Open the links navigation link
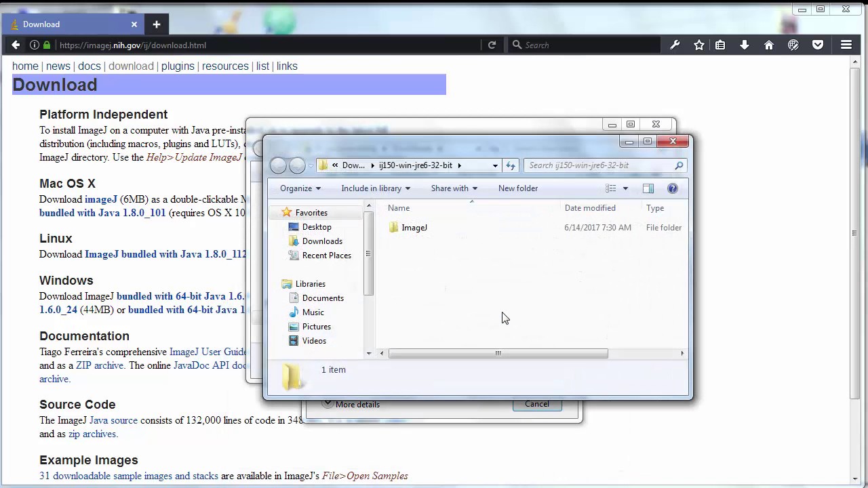This screenshot has width=868, height=488. pos(287,66)
